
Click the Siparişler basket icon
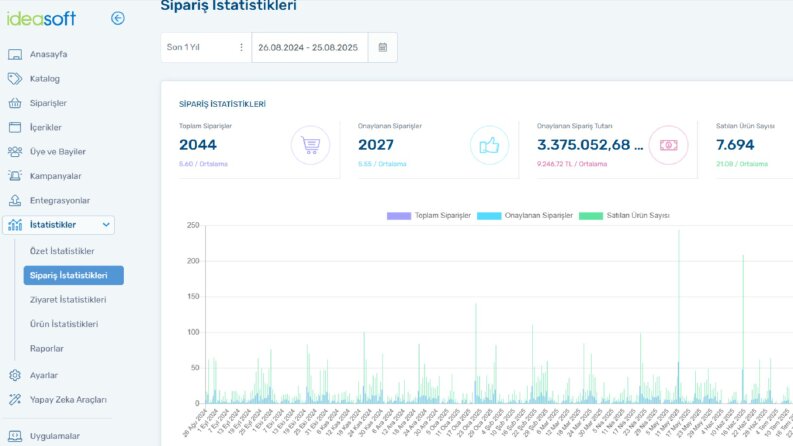pyautogui.click(x=15, y=103)
